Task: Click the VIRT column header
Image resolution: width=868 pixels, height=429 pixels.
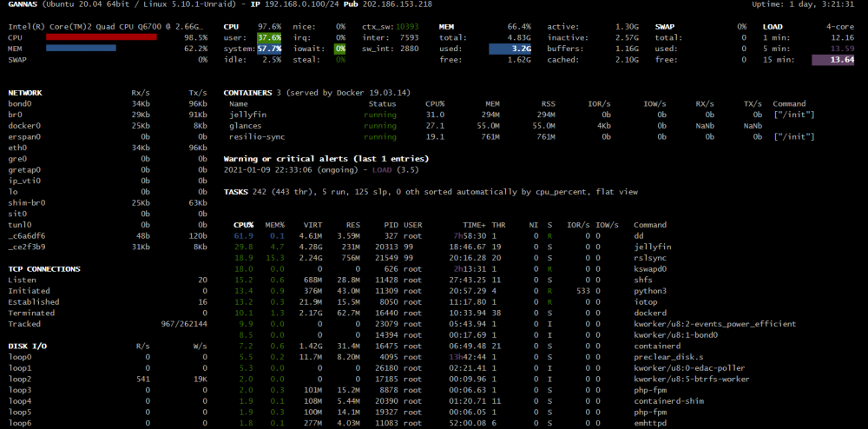Action: pyautogui.click(x=312, y=225)
